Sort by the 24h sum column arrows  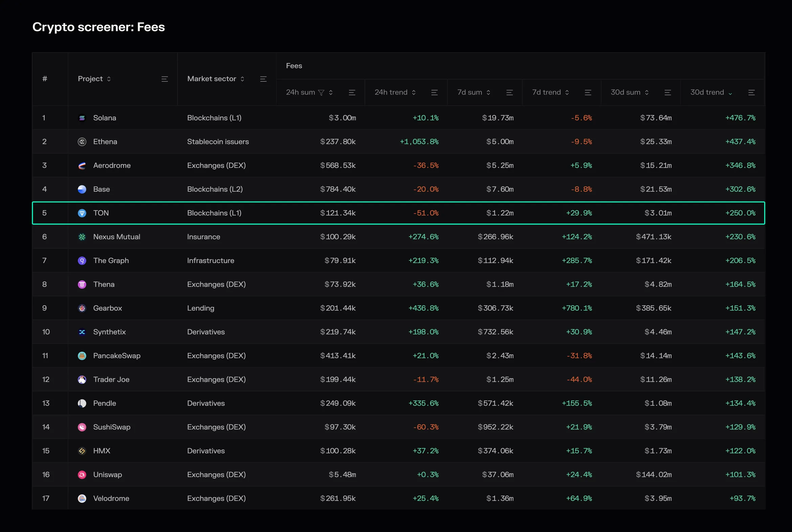[x=331, y=93]
